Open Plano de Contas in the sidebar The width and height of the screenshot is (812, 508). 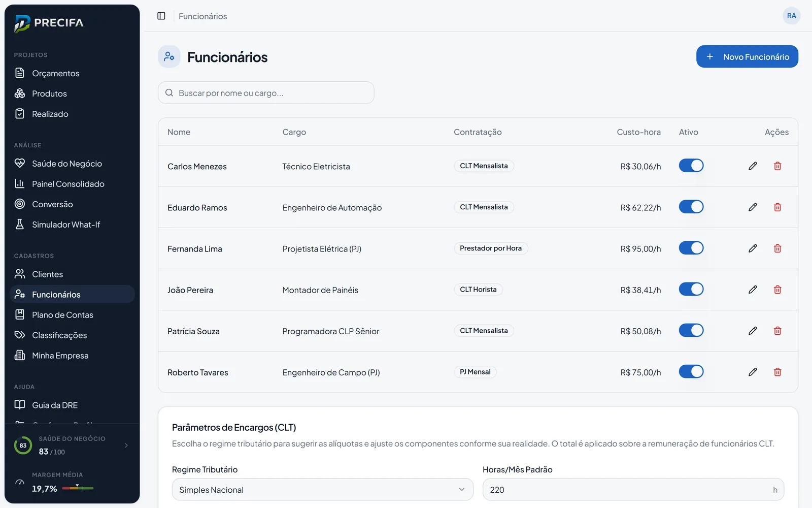pyautogui.click(x=72, y=315)
